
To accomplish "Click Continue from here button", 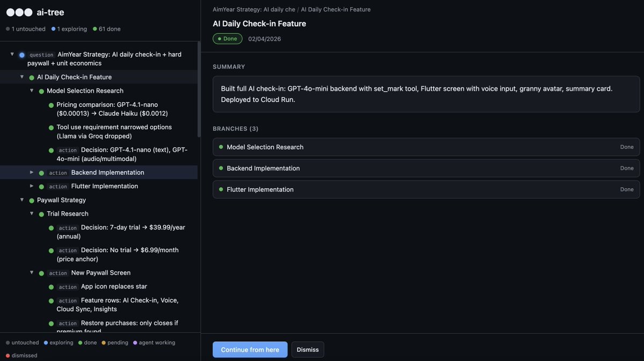I will point(250,350).
